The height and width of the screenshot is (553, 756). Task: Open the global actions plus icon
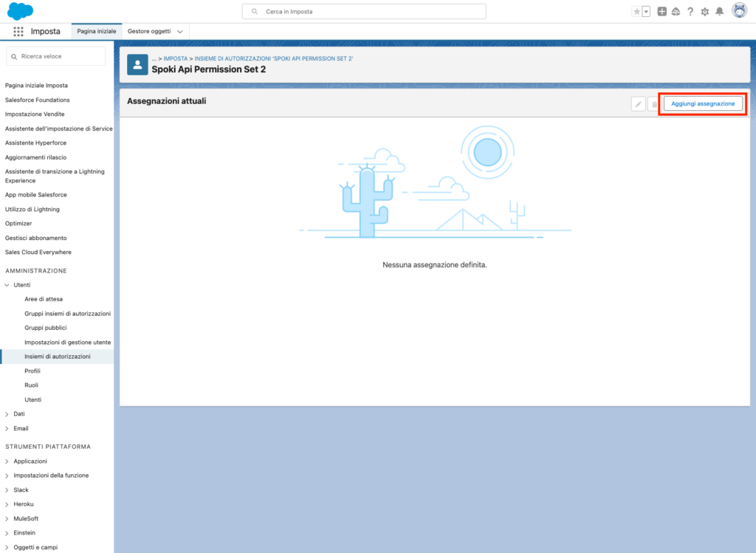(x=661, y=12)
